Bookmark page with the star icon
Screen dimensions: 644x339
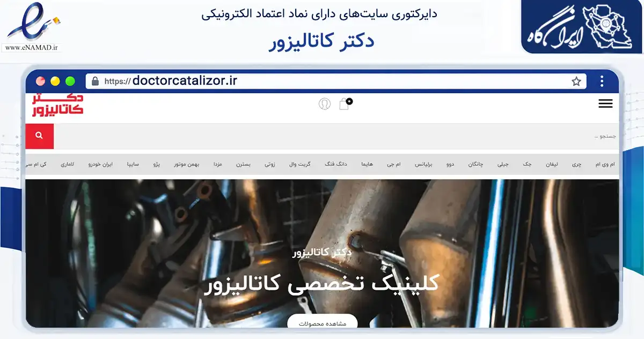pyautogui.click(x=576, y=82)
